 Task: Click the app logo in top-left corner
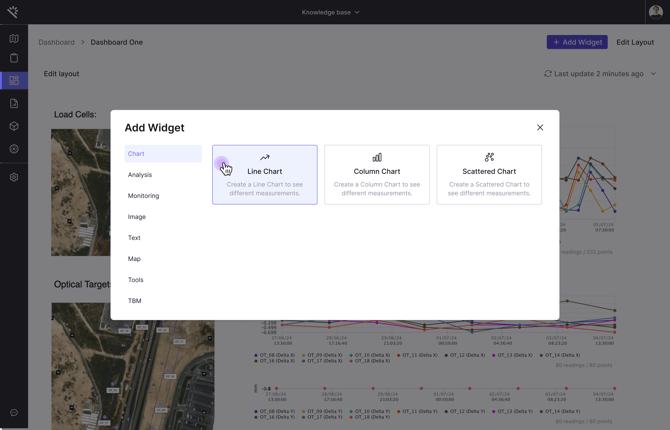13,12
